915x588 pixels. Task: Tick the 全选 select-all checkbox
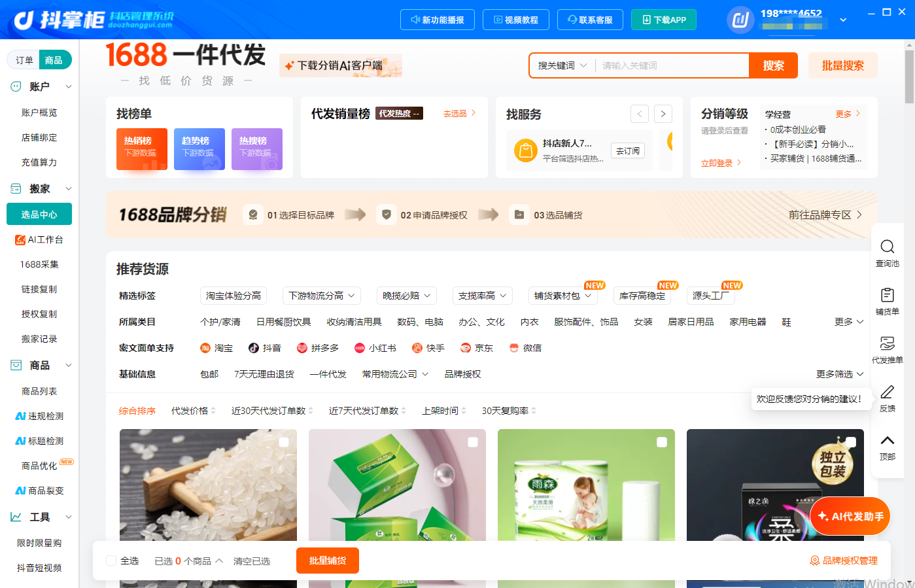tap(111, 561)
